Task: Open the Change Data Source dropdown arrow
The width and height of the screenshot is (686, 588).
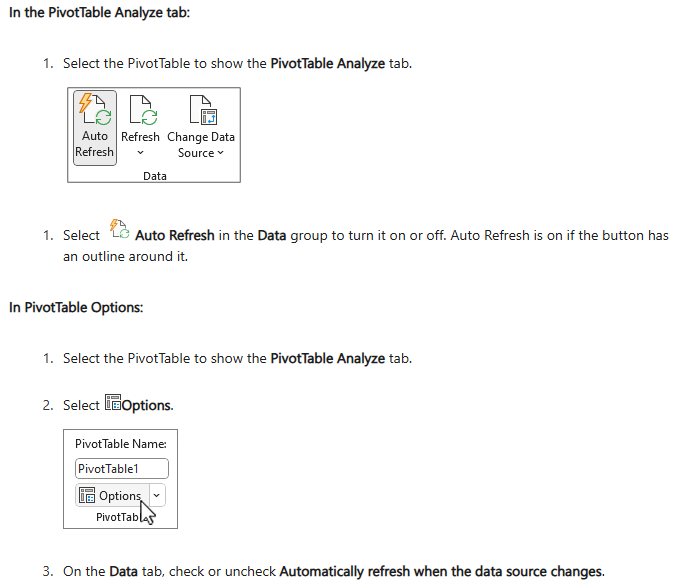Action: [x=220, y=153]
